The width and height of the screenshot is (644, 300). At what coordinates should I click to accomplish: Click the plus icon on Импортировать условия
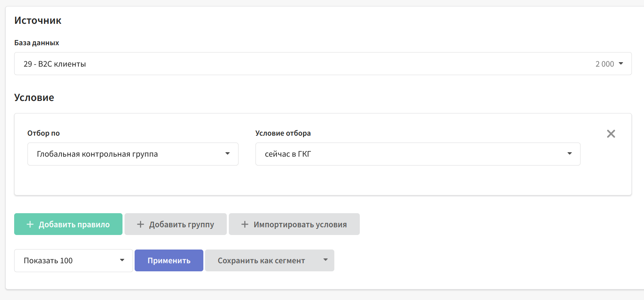245,224
